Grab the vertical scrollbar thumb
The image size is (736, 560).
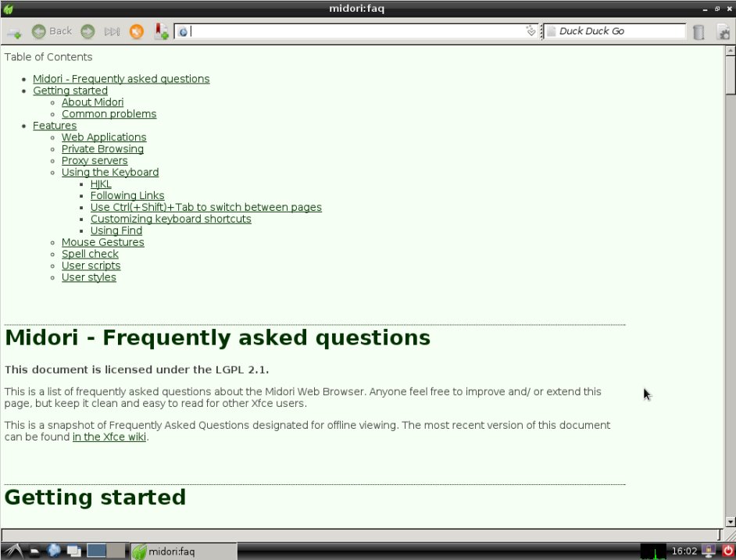click(x=730, y=75)
